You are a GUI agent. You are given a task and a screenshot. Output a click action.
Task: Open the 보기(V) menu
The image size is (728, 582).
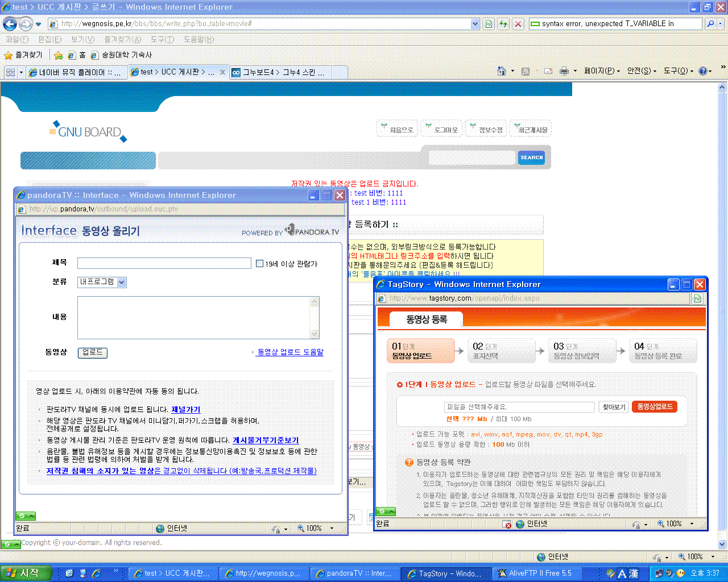(x=82, y=39)
